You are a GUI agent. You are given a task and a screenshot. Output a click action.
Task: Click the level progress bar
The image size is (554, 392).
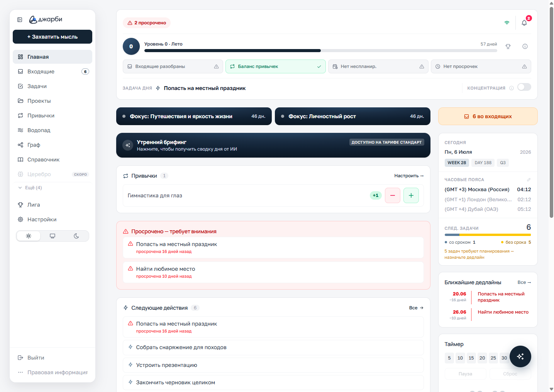pos(321,51)
